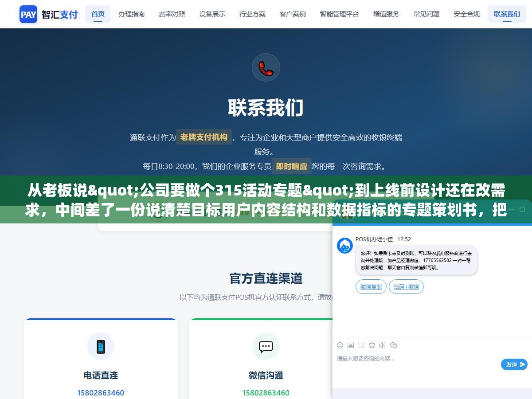Click the 官方直连渠道 section heading
The width and height of the screenshot is (532, 399).
[266, 278]
